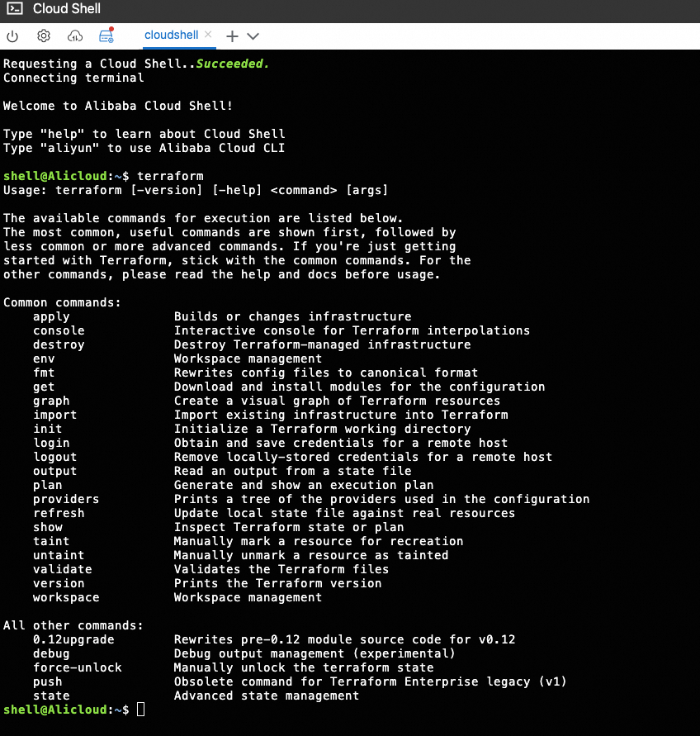700x736 pixels.
Task: Click the 'Common commands:' heading
Action: tap(62, 302)
